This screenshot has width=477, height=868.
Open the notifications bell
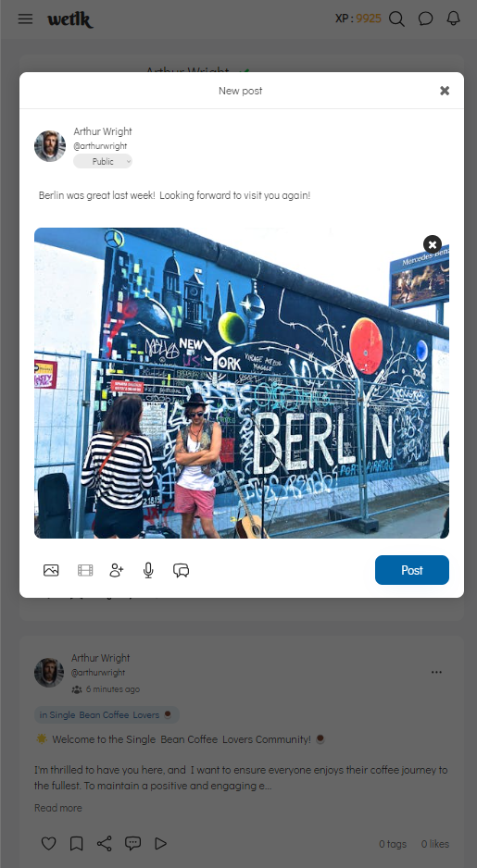click(454, 19)
